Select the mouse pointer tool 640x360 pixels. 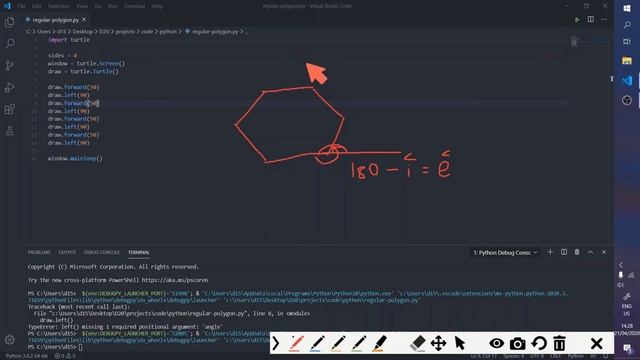pyautogui.click(x=460, y=343)
